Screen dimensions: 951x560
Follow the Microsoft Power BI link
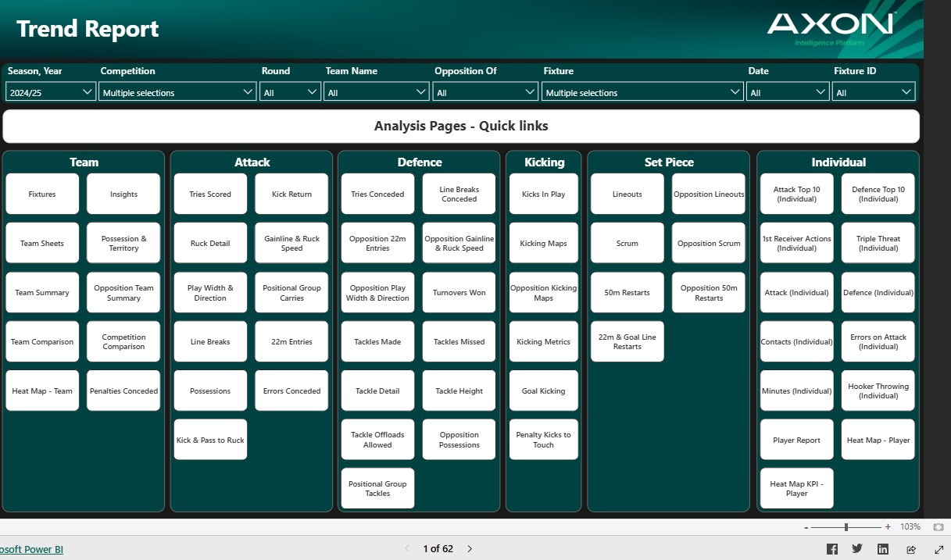coord(31,548)
